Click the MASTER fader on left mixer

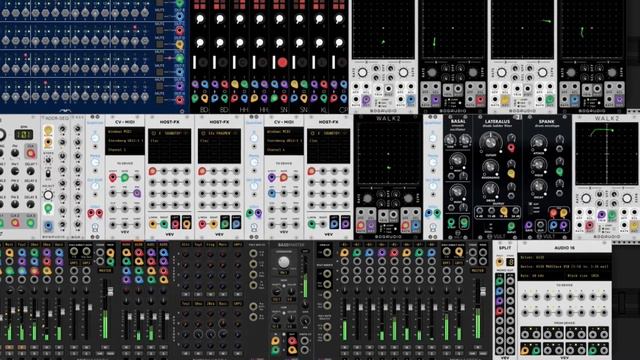(110, 291)
